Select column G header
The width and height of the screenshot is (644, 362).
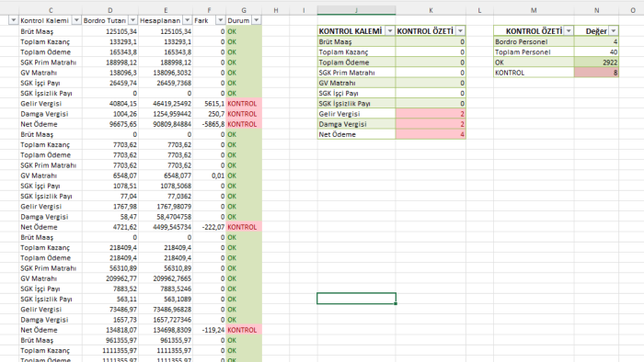tap(244, 10)
